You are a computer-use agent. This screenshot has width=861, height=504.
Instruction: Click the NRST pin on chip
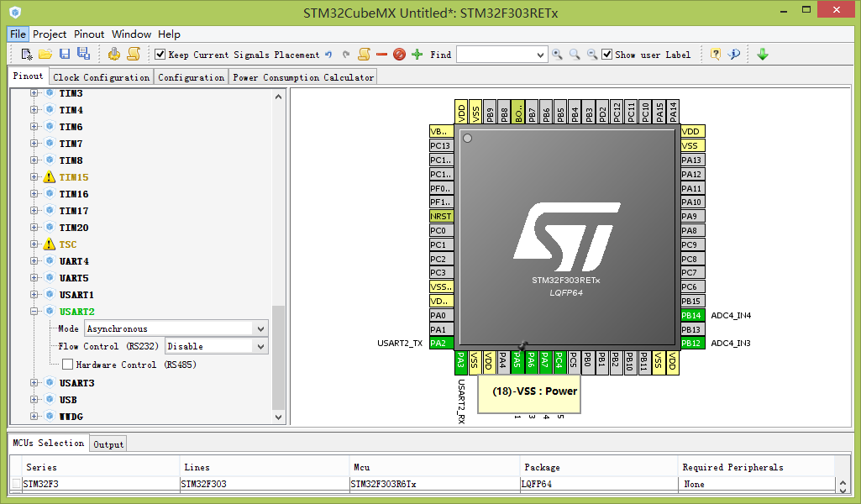point(441,217)
